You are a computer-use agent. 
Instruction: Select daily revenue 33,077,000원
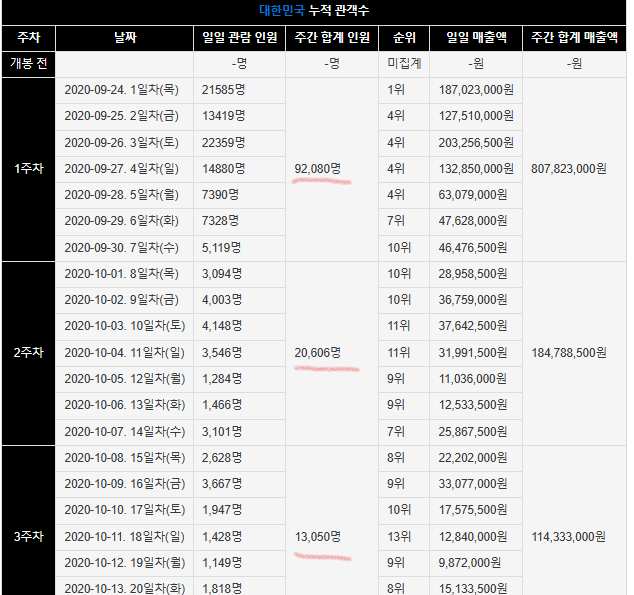(473, 484)
